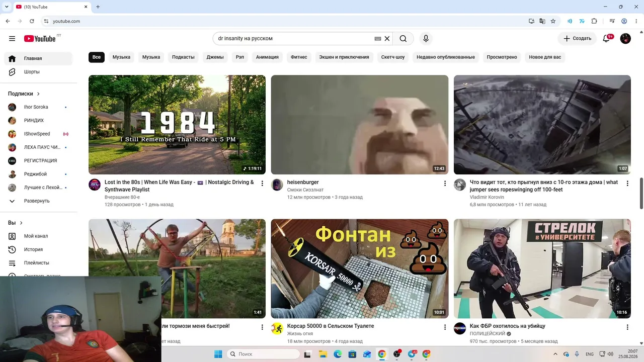
Task: Open the Shorts sidebar item
Action: [39, 72]
